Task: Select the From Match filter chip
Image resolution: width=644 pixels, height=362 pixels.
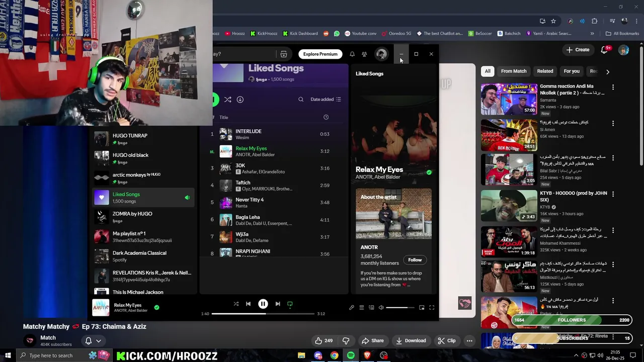Action: click(514, 71)
